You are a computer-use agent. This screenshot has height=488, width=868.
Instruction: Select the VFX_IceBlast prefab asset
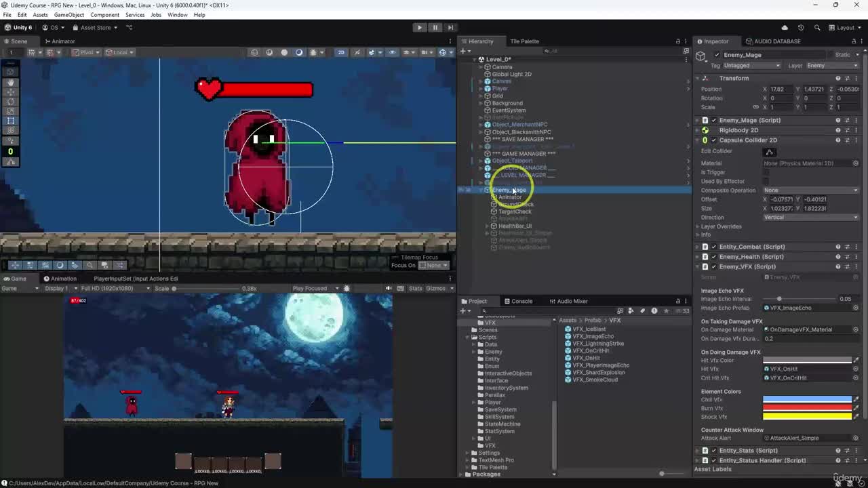click(x=589, y=329)
